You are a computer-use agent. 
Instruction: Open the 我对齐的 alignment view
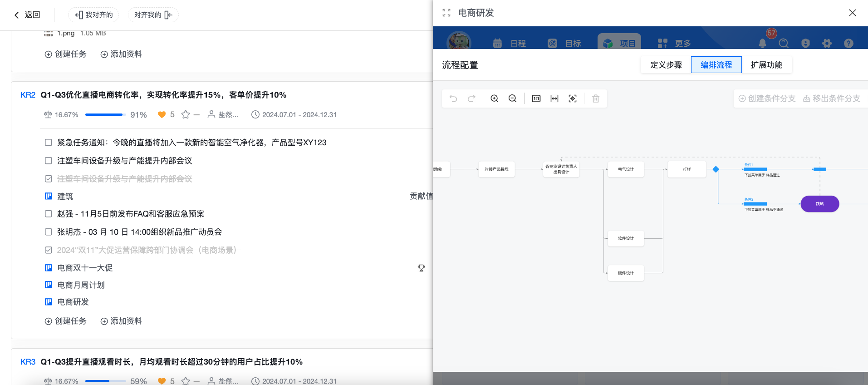[94, 15]
